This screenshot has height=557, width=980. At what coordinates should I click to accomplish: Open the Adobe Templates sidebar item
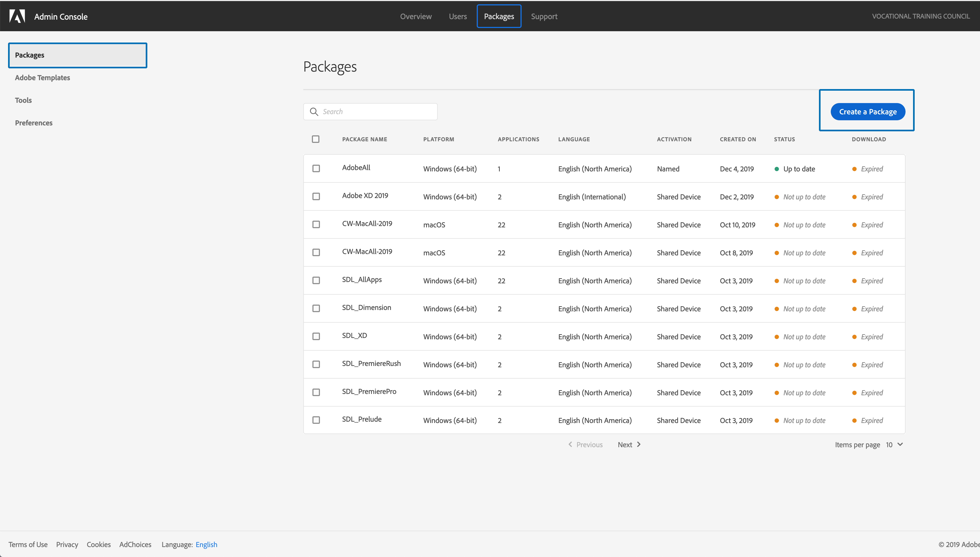42,78
